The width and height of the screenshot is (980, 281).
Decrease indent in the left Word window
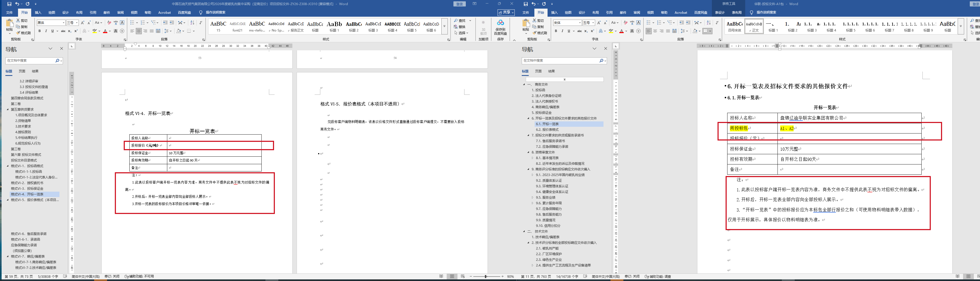pyautogui.click(x=165, y=23)
